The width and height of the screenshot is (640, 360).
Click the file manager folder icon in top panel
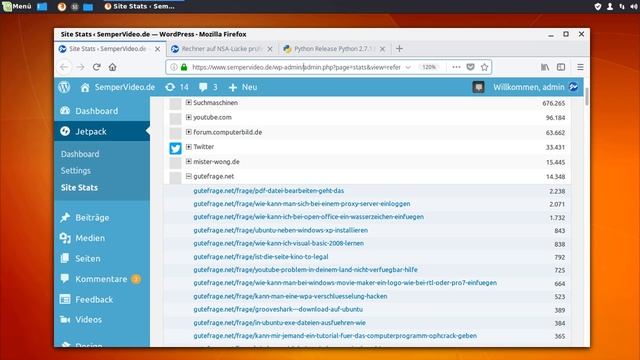click(88, 7)
